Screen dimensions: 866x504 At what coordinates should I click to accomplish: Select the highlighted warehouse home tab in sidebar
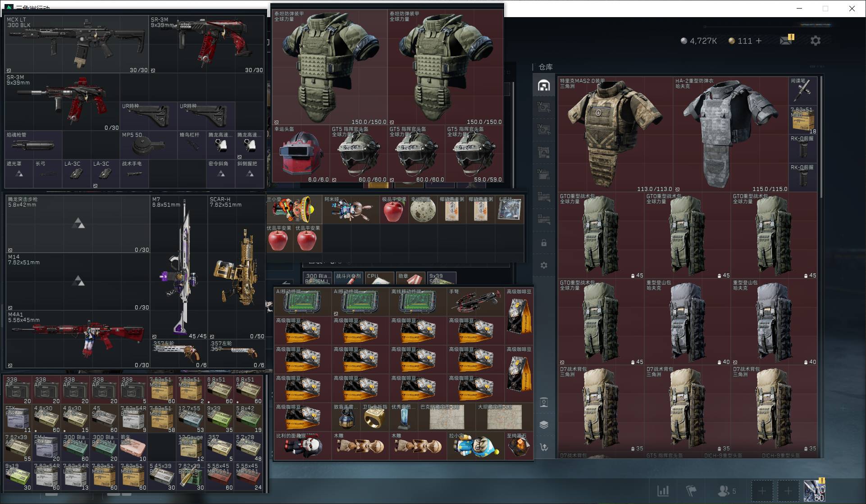[544, 85]
